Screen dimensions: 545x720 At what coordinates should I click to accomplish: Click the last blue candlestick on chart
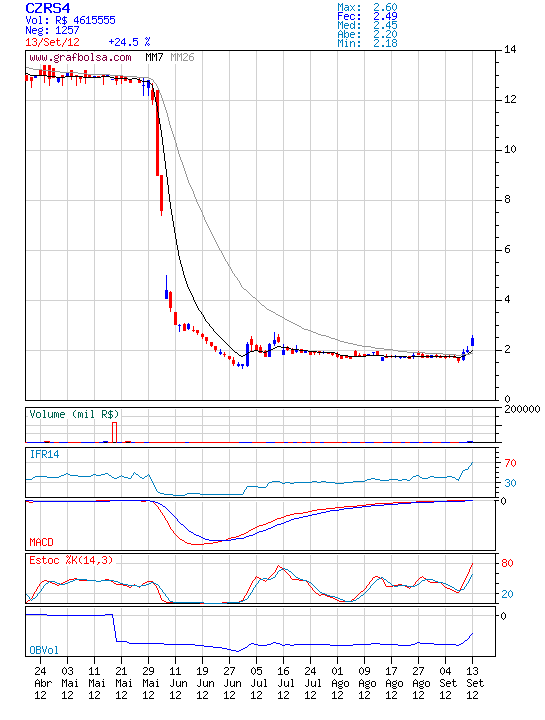472,341
